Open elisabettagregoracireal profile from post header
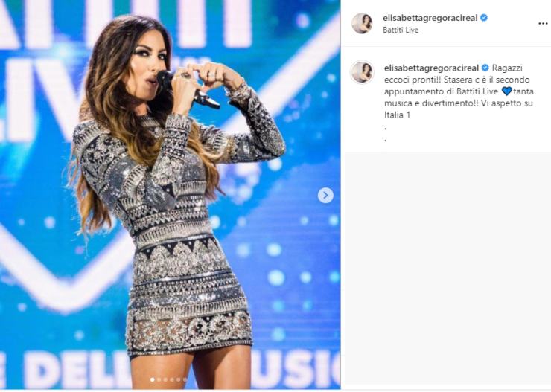The image size is (551, 392). tap(430, 18)
